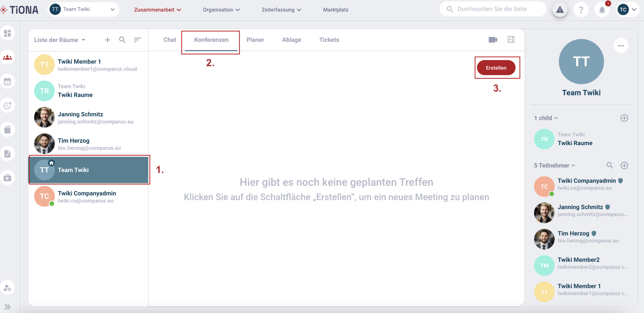Image resolution: width=644 pixels, height=313 pixels.
Task: Add a child room with plus icon
Action: click(624, 118)
